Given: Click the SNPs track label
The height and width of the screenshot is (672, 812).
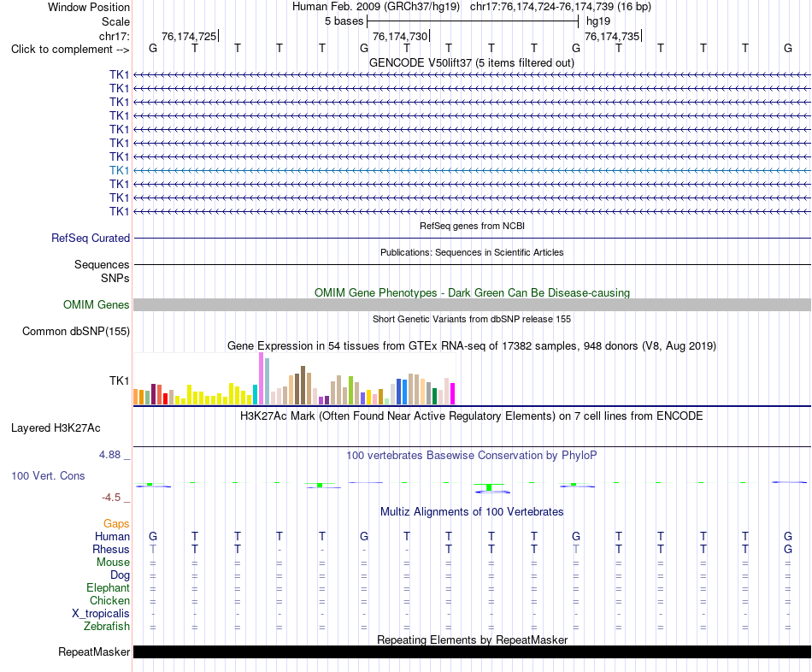Looking at the screenshot, I should 115,278.
